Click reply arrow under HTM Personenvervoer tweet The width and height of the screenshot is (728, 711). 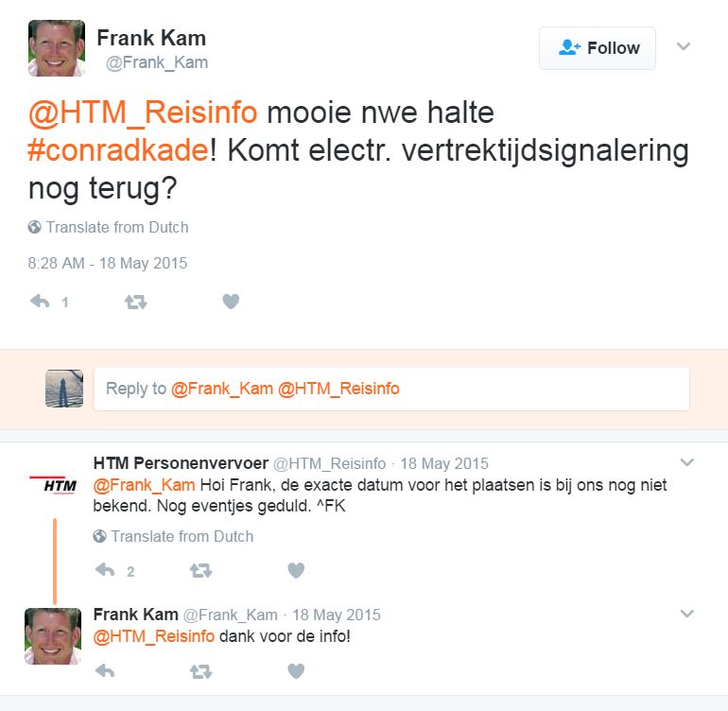105,570
